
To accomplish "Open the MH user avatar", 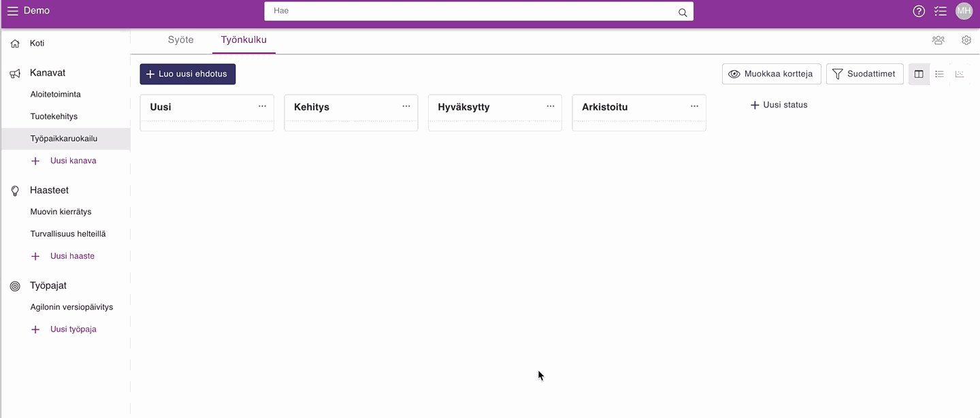I will (x=964, y=11).
